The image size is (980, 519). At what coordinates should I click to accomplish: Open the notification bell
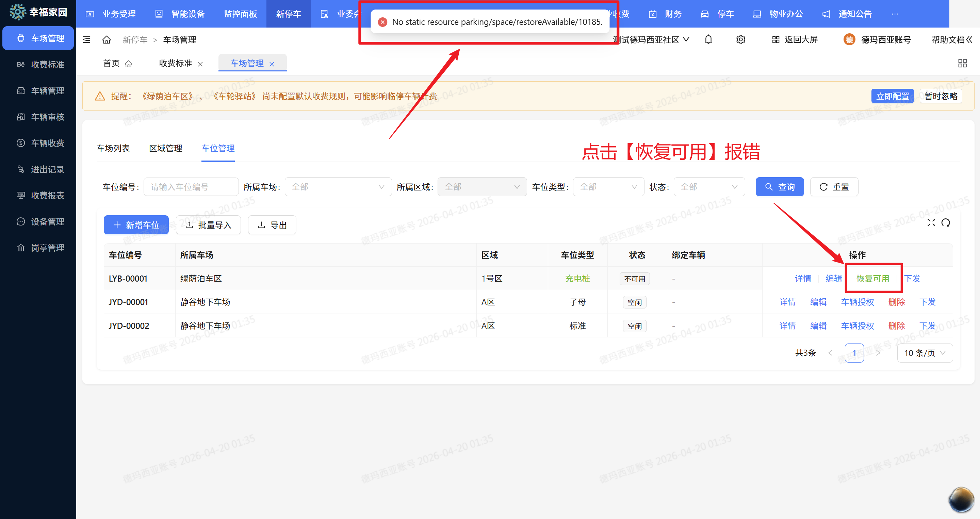click(708, 39)
